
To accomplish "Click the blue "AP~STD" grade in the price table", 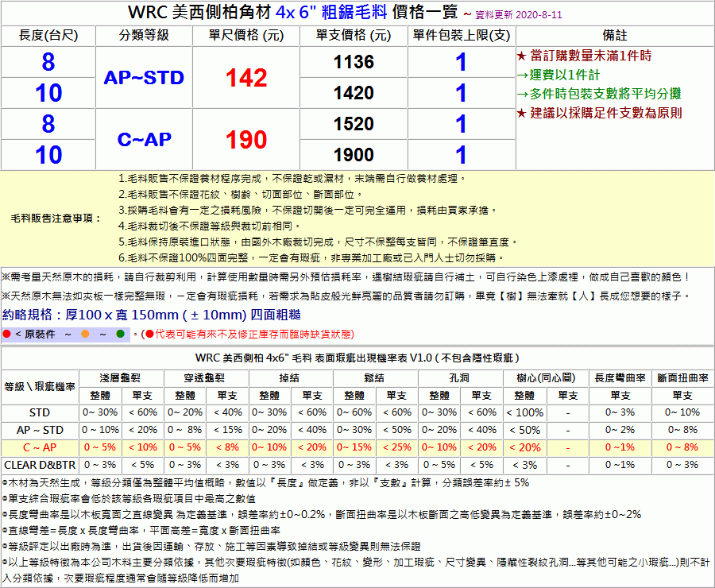I will point(144,78).
